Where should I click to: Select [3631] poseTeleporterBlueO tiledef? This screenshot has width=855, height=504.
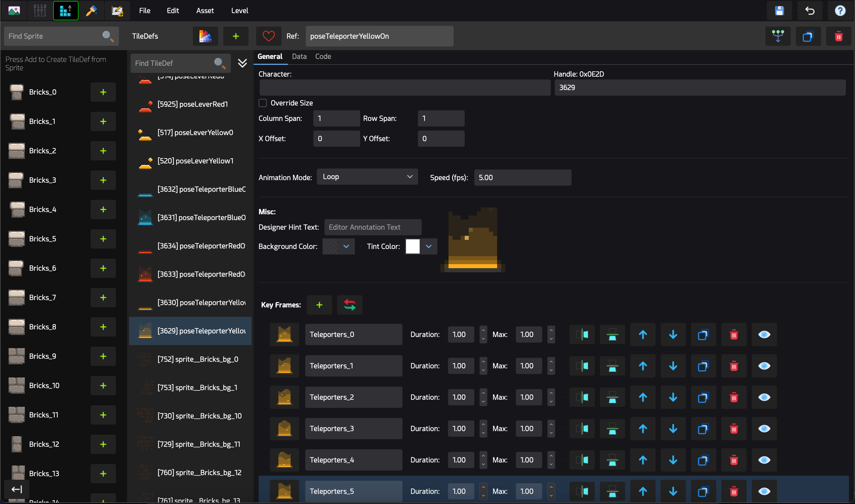click(190, 217)
